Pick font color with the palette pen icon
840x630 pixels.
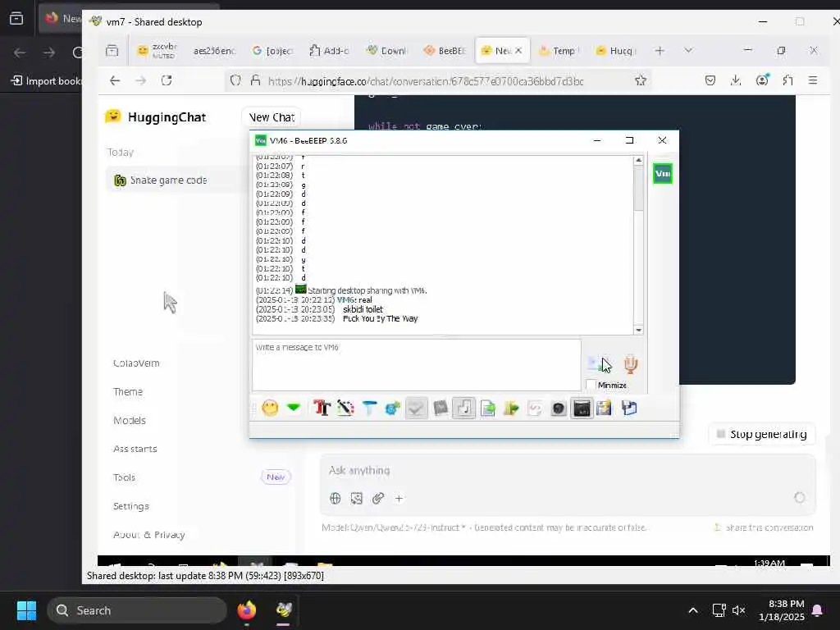pyautogui.click(x=345, y=409)
